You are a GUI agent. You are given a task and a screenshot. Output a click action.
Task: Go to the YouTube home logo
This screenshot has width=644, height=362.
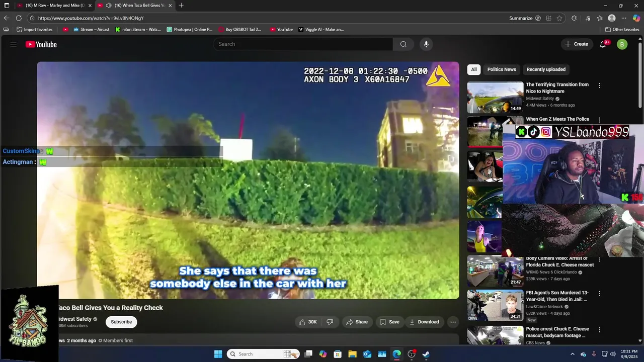[41, 44]
